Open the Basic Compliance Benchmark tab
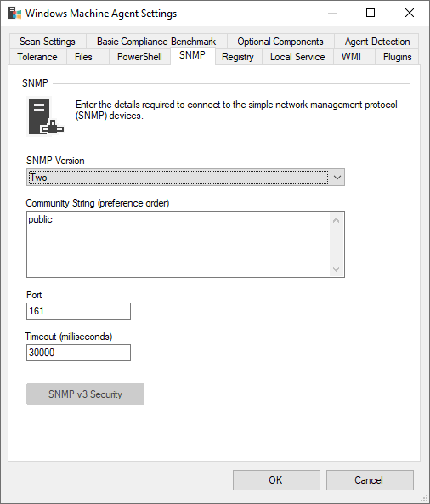This screenshot has width=430, height=504. click(156, 42)
